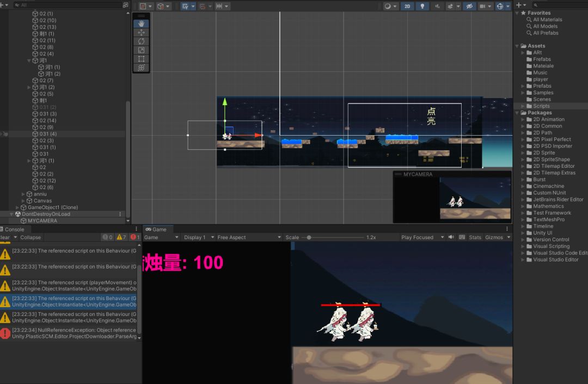Toggle scene audio in Scene toolbar

437,6
